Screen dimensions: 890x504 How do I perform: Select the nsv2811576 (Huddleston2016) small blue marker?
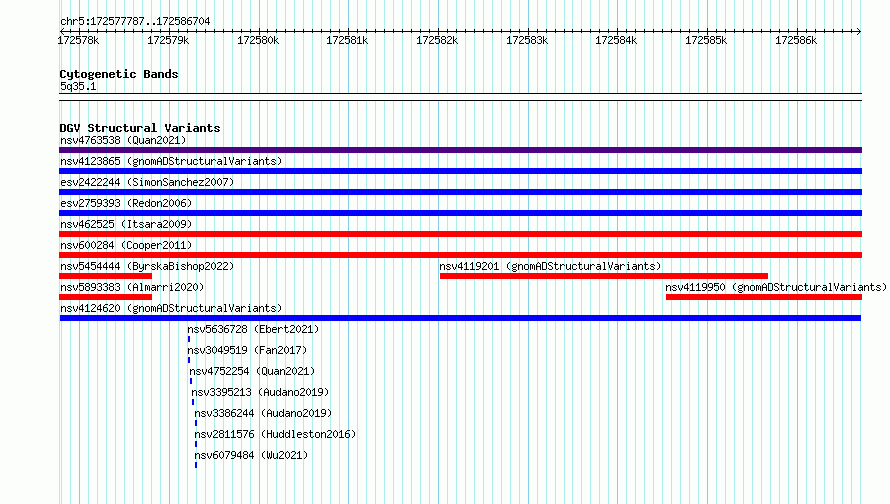196,444
